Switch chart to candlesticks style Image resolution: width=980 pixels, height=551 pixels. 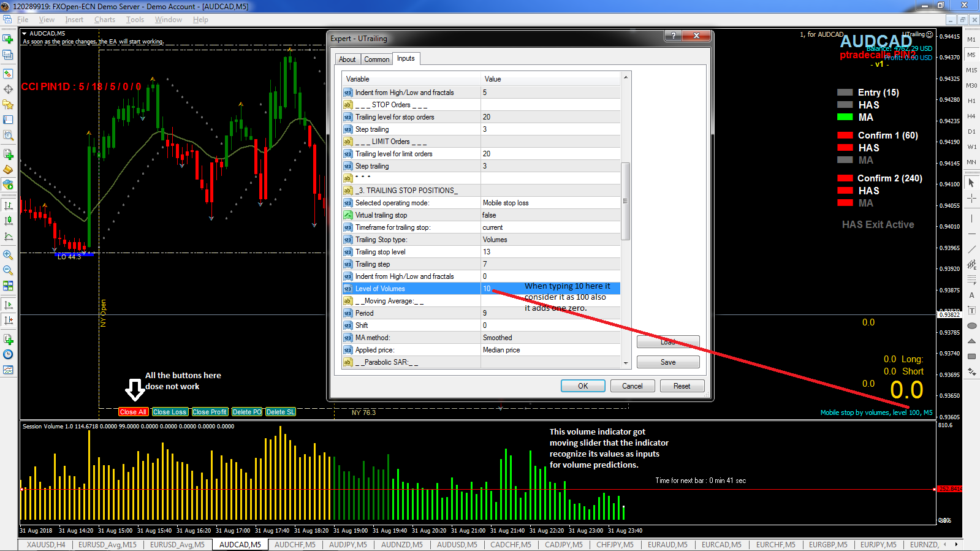point(8,221)
